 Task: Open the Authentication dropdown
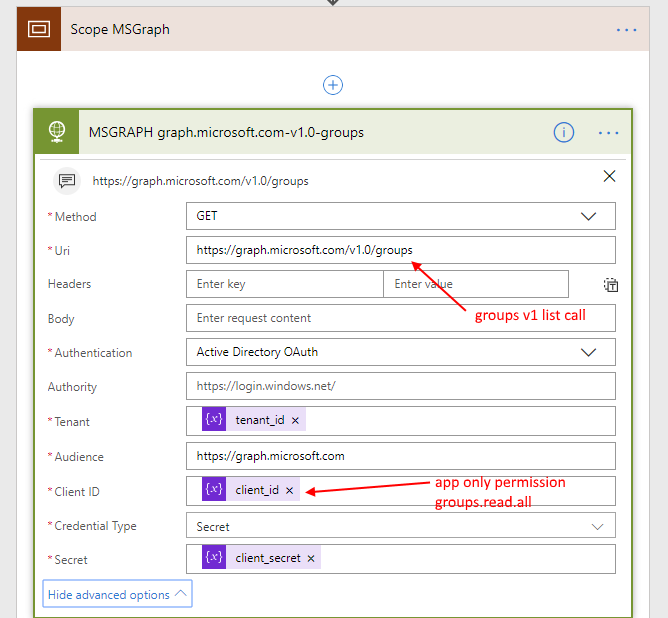[x=588, y=352]
